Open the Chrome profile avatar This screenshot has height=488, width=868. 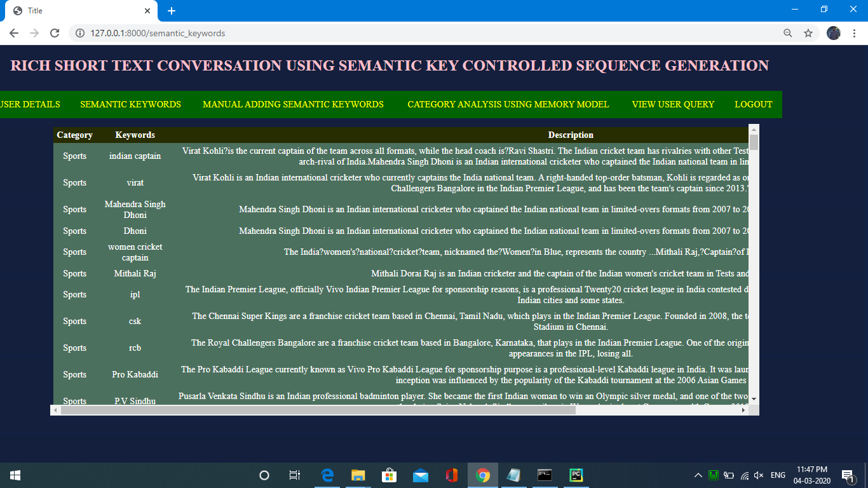click(x=834, y=33)
